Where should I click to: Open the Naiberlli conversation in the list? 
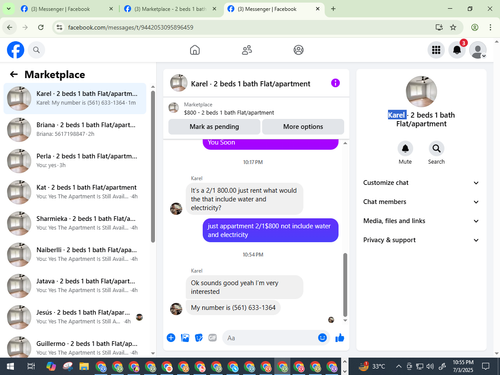(x=75, y=254)
